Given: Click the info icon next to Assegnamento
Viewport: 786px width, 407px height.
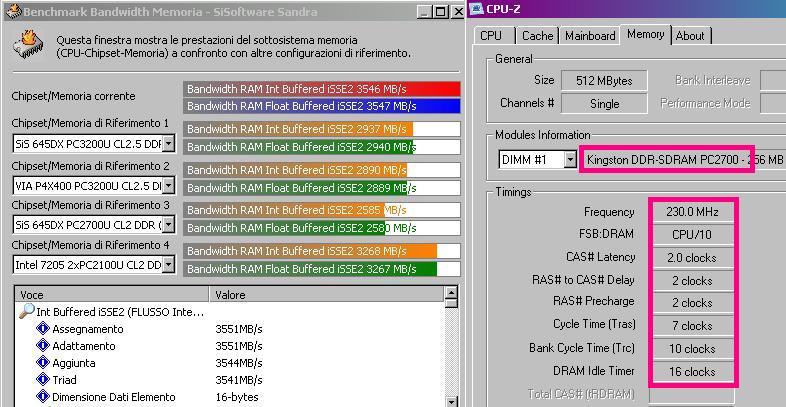Looking at the screenshot, I should click(44, 329).
